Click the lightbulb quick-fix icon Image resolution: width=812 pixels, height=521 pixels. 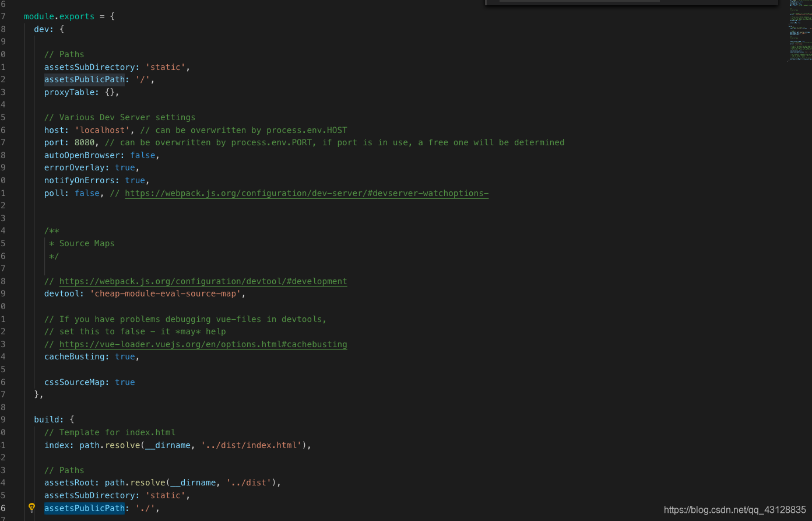(32, 508)
